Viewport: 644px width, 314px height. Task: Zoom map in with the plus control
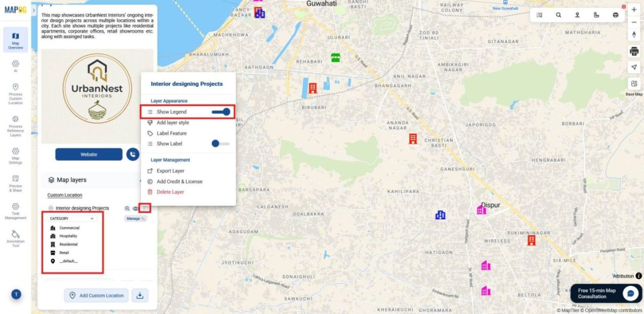click(x=633, y=9)
